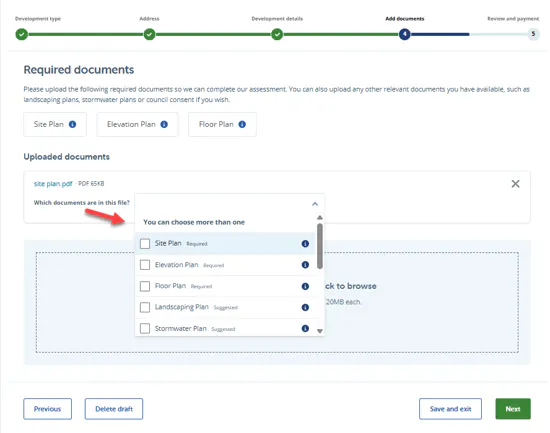550x433 pixels.
Task: Go to Review and payment step 5
Action: tap(533, 34)
